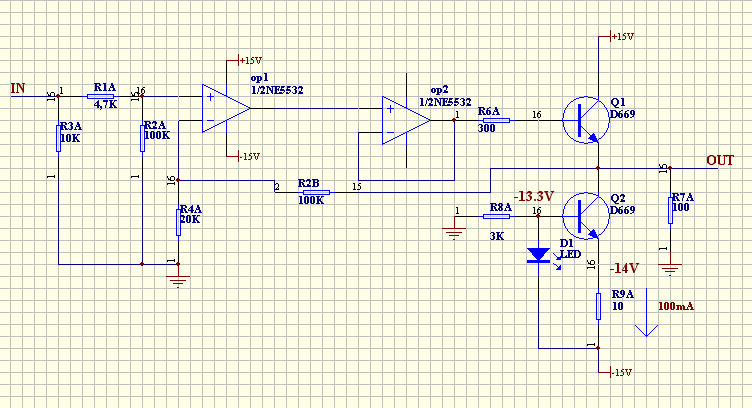Click the R8A designator text
This screenshot has width=752, height=408.
(500, 207)
